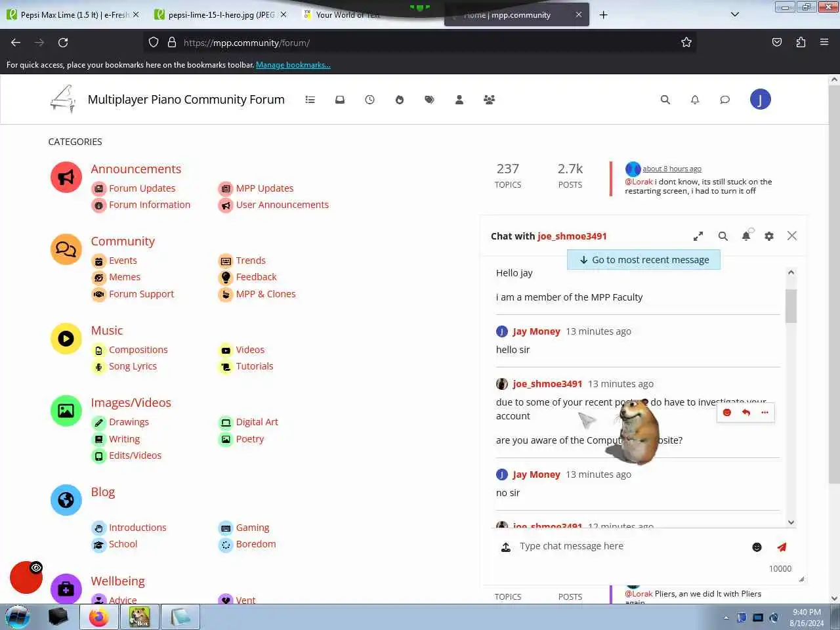840x630 pixels.
Task: Open the Feedback subcategory
Action: (256, 277)
